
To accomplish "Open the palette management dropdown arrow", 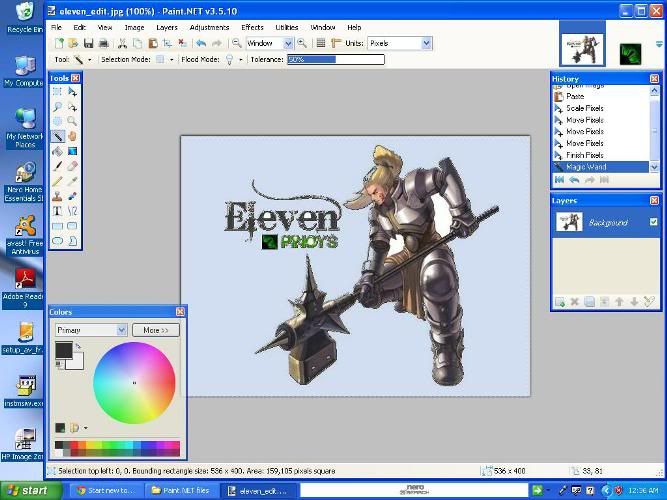I will point(86,428).
